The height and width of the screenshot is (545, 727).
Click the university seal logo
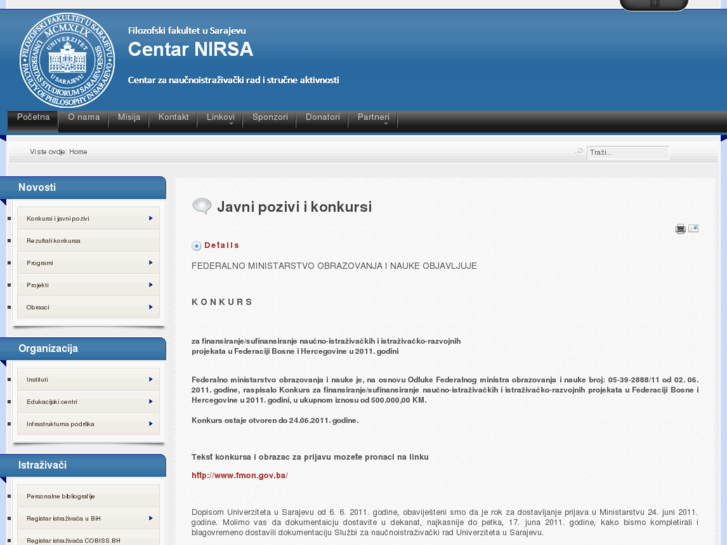67,60
